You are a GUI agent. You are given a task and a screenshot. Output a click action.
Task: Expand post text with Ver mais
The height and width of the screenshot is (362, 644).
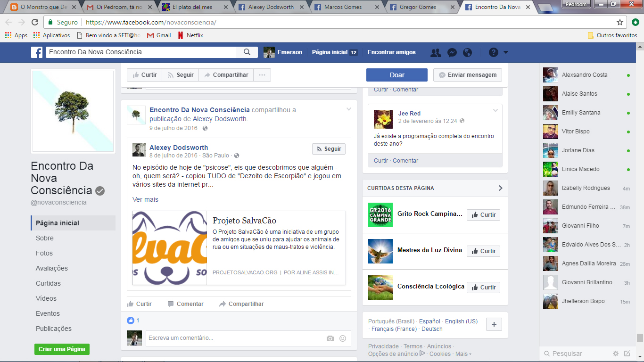pyautogui.click(x=145, y=199)
